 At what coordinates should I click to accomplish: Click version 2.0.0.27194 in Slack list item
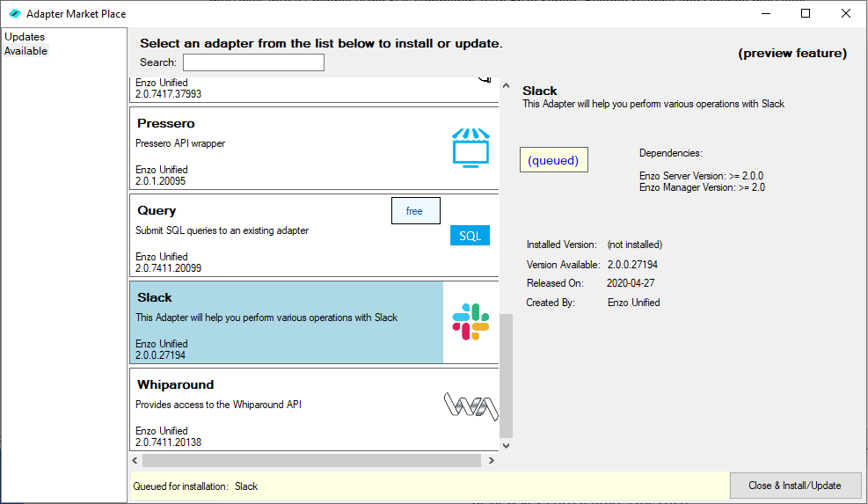point(161,355)
